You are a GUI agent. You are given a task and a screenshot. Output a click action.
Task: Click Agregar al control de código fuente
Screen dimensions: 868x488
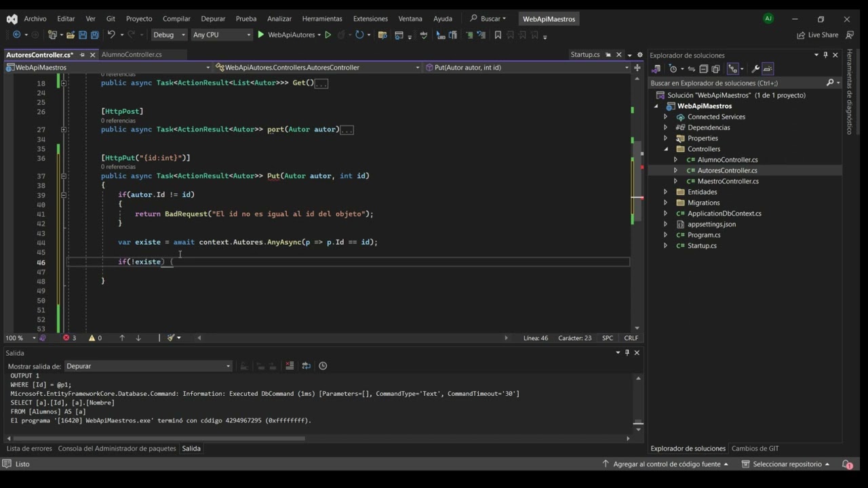tap(665, 464)
